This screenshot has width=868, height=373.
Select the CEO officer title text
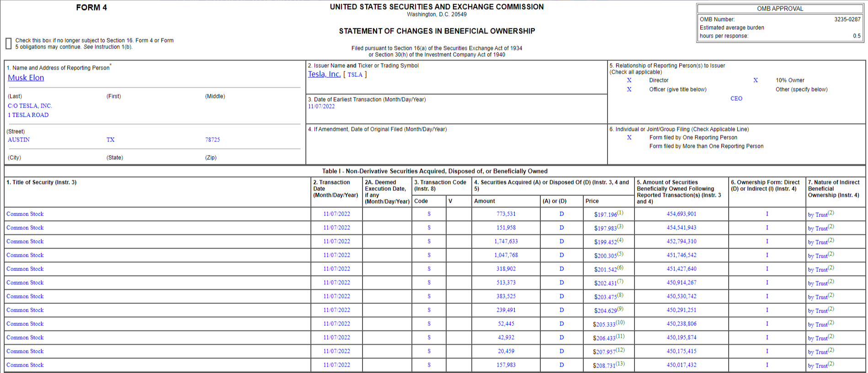pos(736,98)
